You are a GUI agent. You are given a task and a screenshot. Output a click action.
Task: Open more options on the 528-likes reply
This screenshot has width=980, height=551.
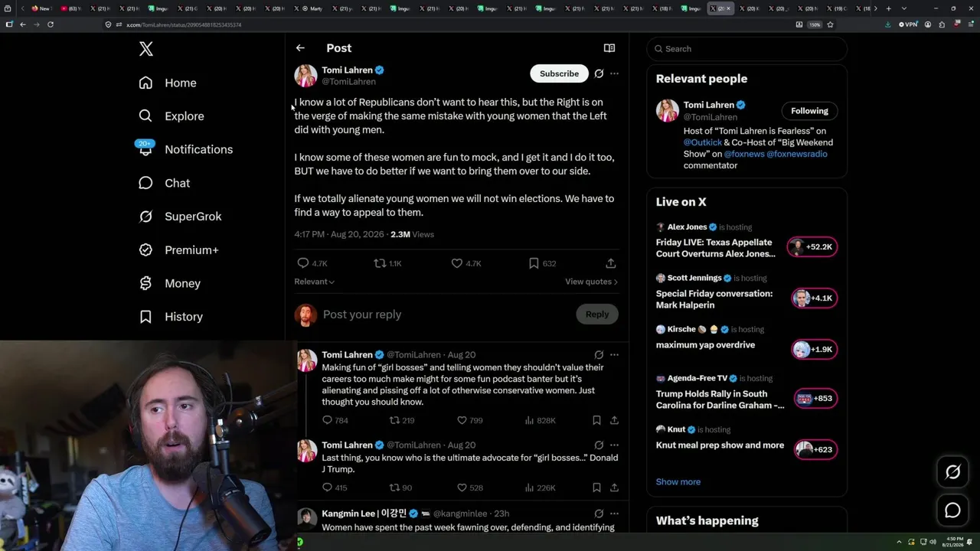click(614, 445)
